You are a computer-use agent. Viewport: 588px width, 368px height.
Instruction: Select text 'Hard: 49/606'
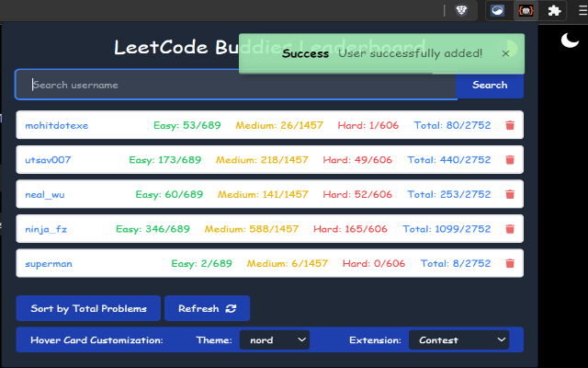pos(357,160)
